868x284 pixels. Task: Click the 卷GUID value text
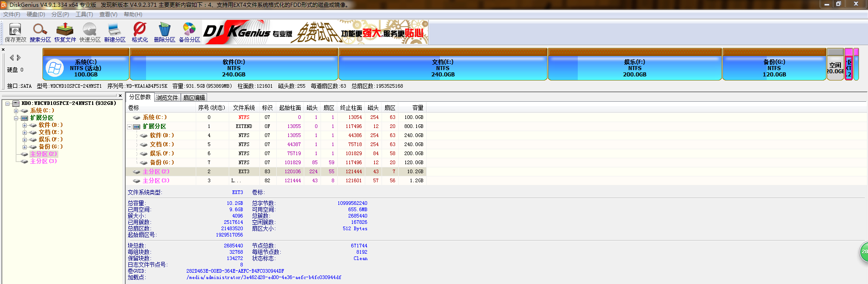coord(235,271)
